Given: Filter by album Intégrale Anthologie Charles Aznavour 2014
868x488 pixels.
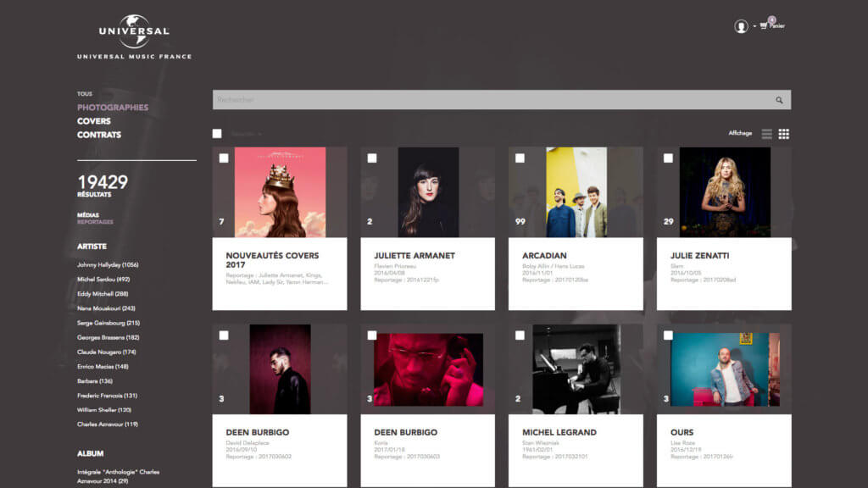Looking at the screenshot, I should (x=119, y=476).
